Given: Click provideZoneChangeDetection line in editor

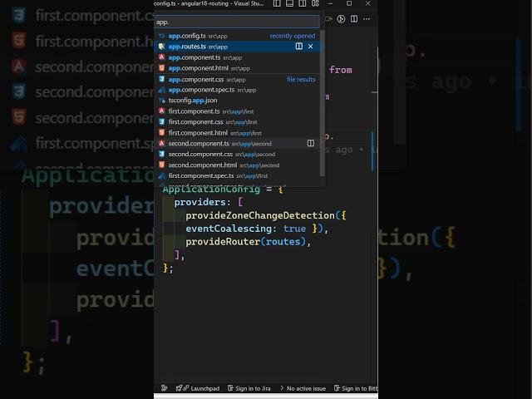Looking at the screenshot, I should [266, 215].
